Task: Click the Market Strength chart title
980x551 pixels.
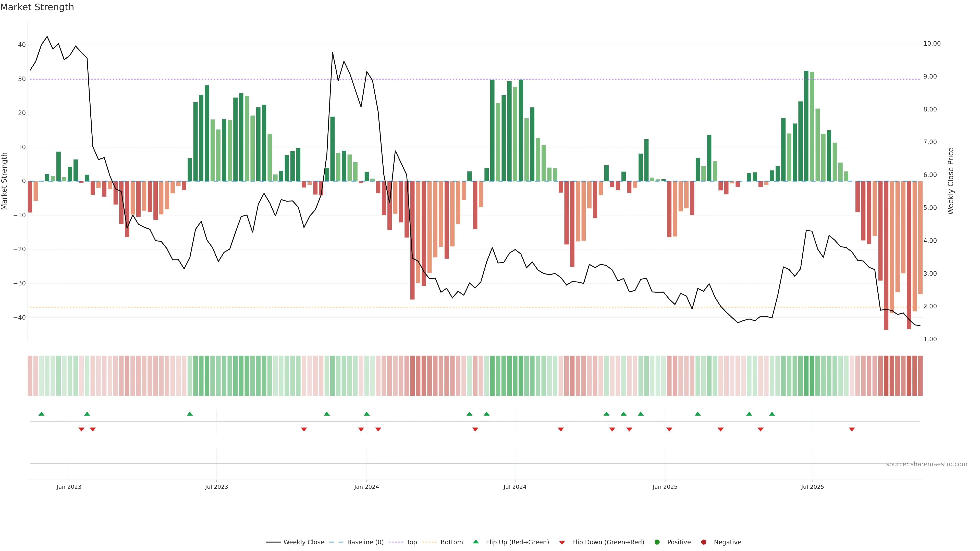Action: [37, 7]
